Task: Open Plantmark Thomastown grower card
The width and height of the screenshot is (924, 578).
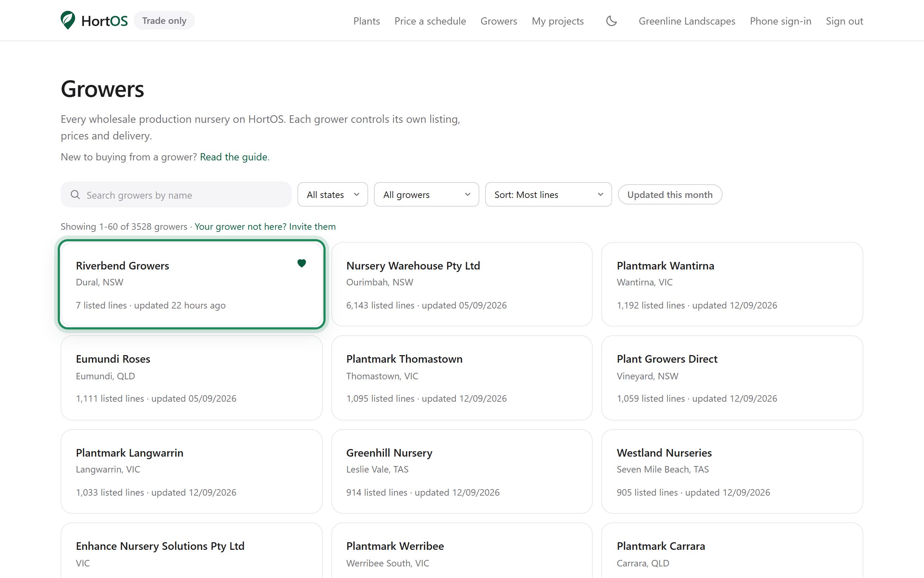Action: [462, 378]
